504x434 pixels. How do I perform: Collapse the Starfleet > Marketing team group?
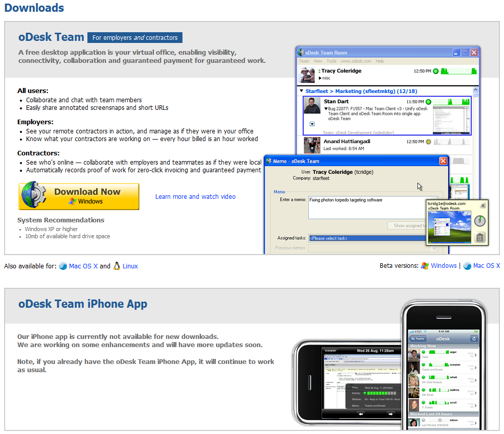coord(302,91)
